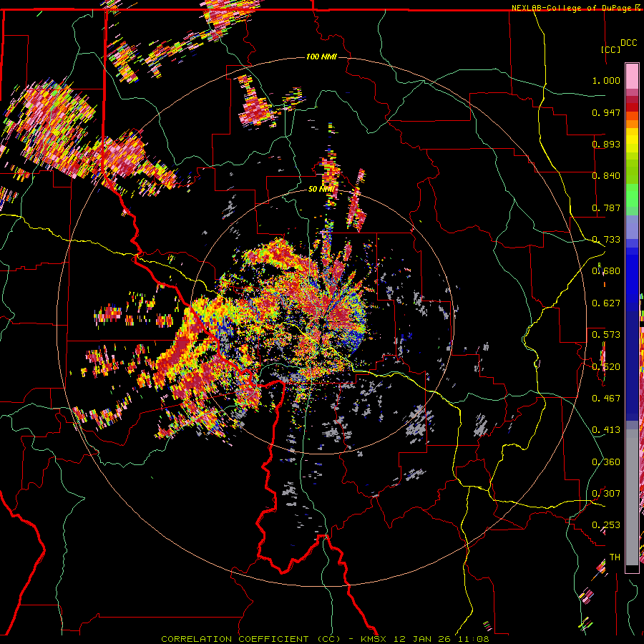Pick the gray segment of the color bar
The image size is (644, 644).
pos(632,497)
